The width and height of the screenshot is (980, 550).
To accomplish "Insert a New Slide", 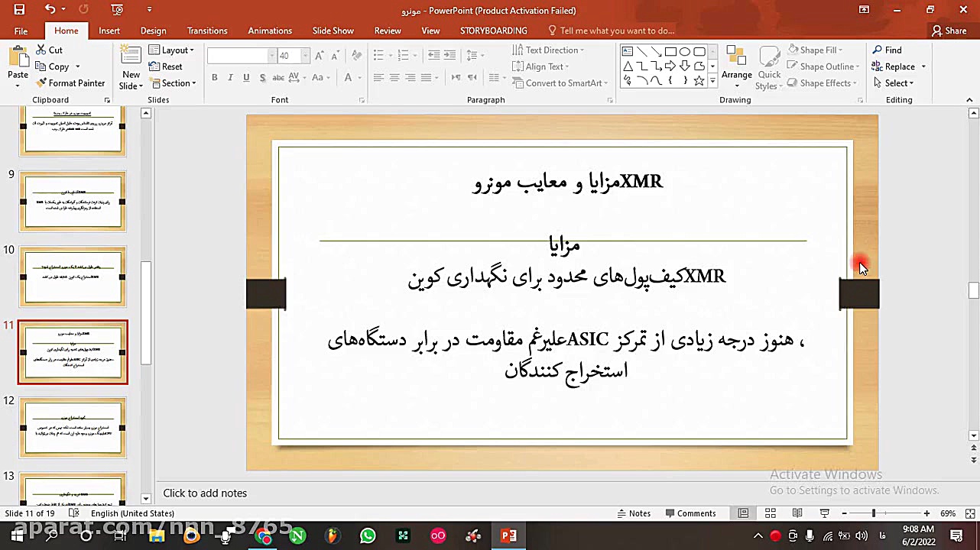I will (131, 67).
